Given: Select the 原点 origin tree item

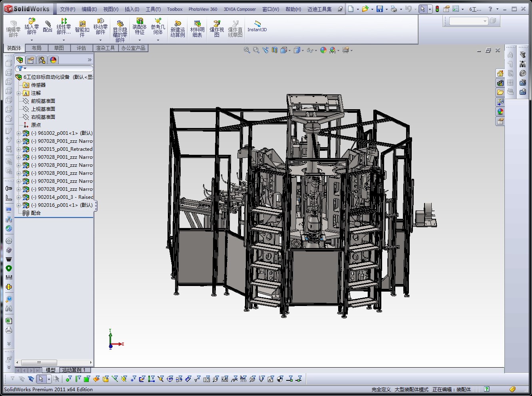Looking at the screenshot, I should [x=36, y=125].
